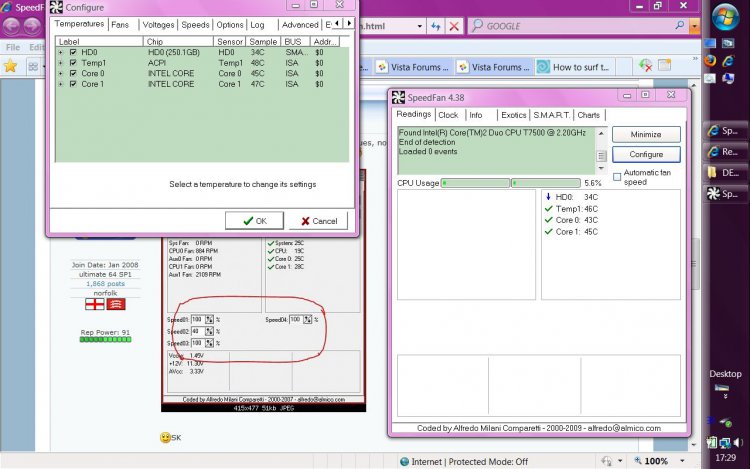Click the browser Back button
Viewport: 750px width, 469px height.
(11, 26)
